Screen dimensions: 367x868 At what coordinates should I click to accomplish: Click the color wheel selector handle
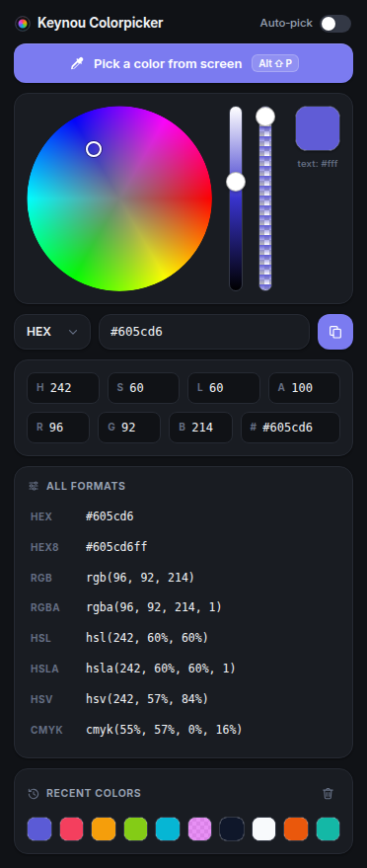click(x=94, y=149)
